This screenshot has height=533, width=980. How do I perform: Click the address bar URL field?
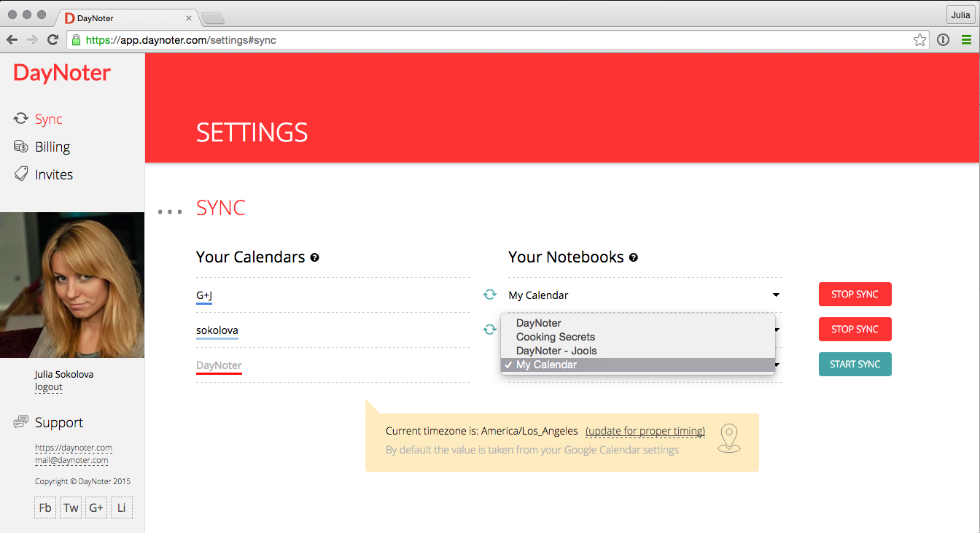pyautogui.click(x=498, y=40)
